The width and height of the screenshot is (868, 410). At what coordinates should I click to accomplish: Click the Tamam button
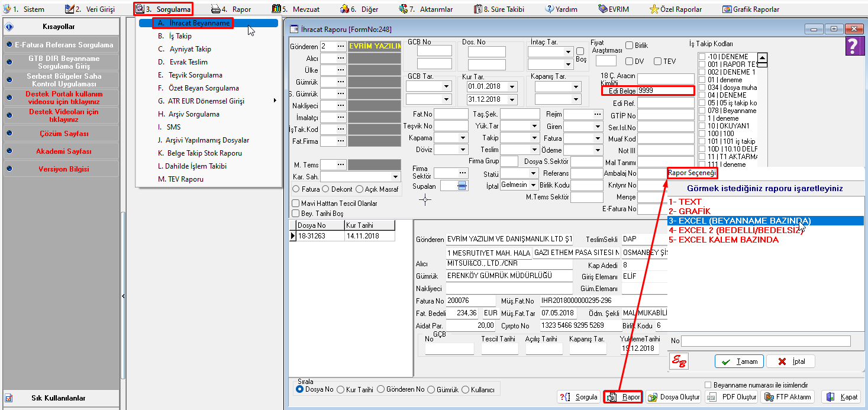pos(740,361)
